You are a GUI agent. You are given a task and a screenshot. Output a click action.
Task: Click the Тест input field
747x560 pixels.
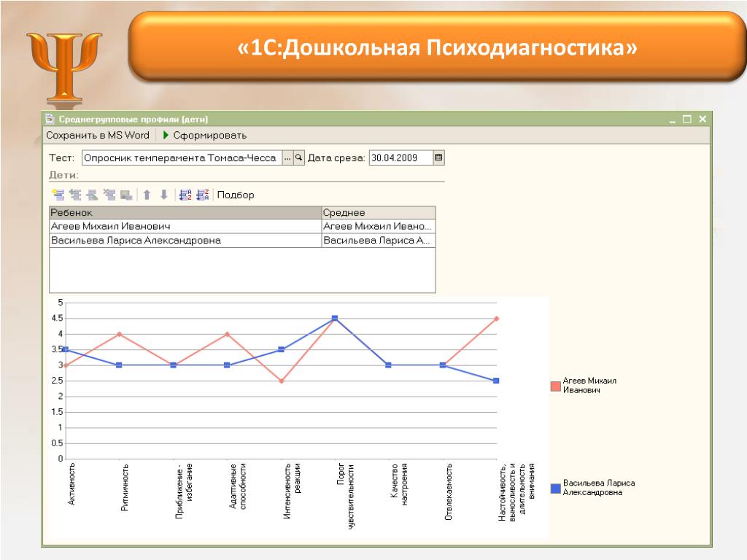[182, 157]
